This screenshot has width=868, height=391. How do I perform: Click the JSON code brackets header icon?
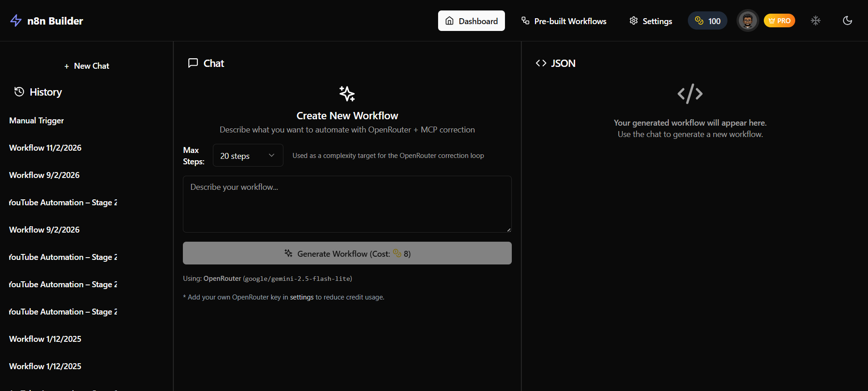pos(541,63)
